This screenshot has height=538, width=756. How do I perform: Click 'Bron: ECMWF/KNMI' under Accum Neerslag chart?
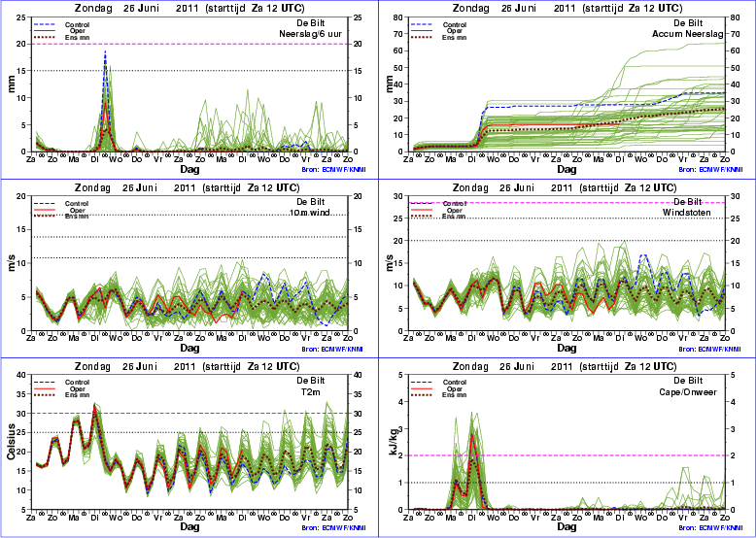coord(711,170)
